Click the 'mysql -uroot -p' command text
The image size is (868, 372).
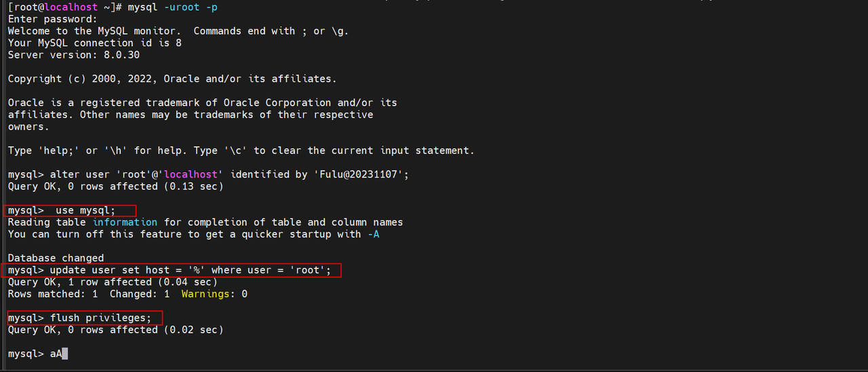pos(177,7)
